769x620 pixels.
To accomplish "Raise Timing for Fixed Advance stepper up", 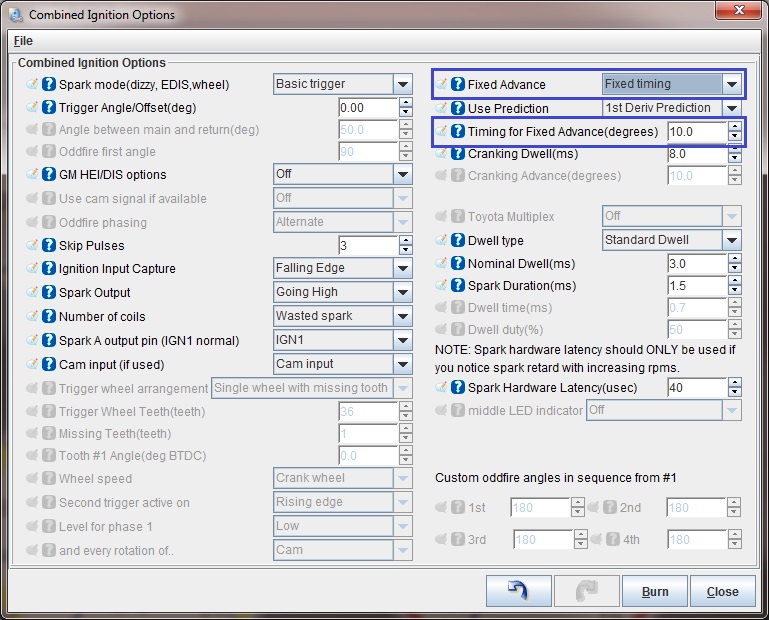I will pyautogui.click(x=734, y=127).
